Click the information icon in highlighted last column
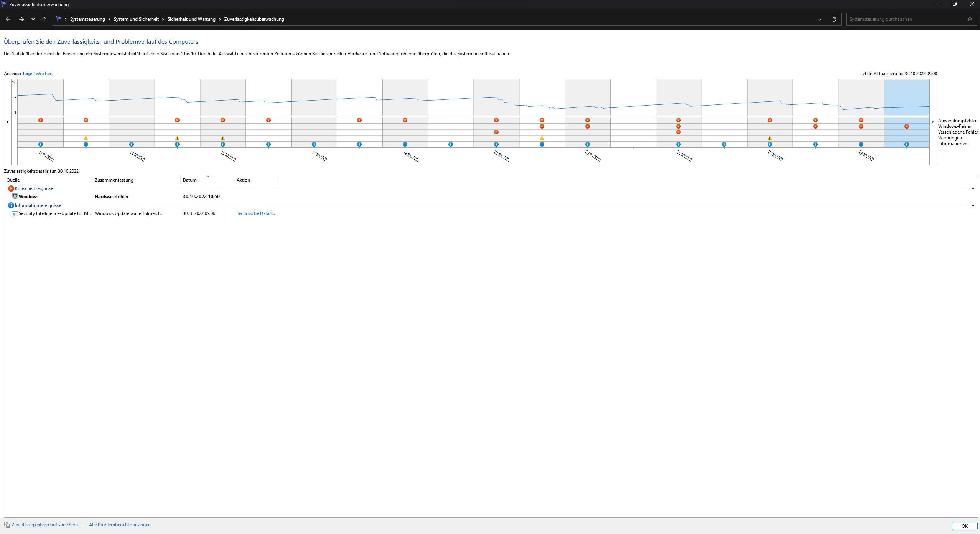The height and width of the screenshot is (534, 980). tap(906, 144)
